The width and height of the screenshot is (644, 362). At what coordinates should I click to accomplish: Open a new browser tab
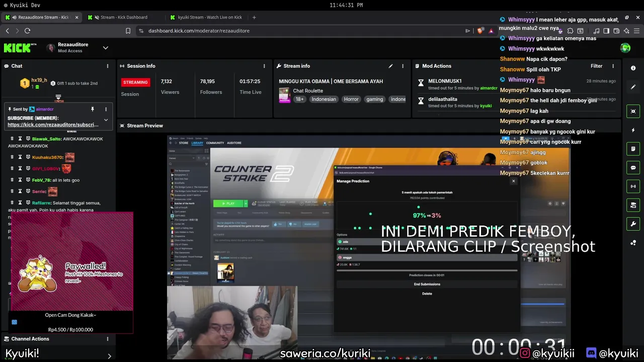(x=254, y=17)
